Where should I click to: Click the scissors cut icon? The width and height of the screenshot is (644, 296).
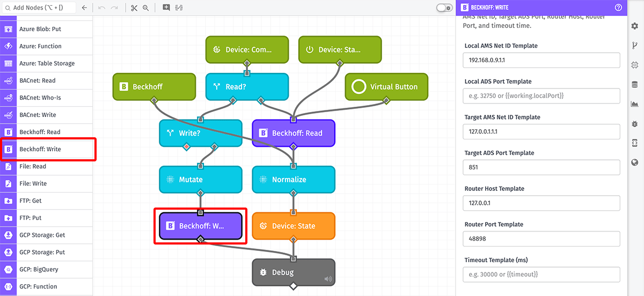click(x=134, y=8)
